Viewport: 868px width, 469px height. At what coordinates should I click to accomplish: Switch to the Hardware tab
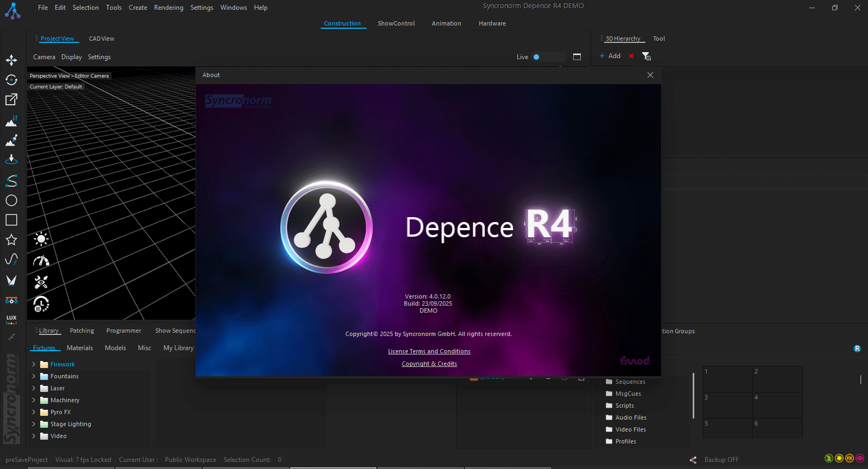(492, 23)
